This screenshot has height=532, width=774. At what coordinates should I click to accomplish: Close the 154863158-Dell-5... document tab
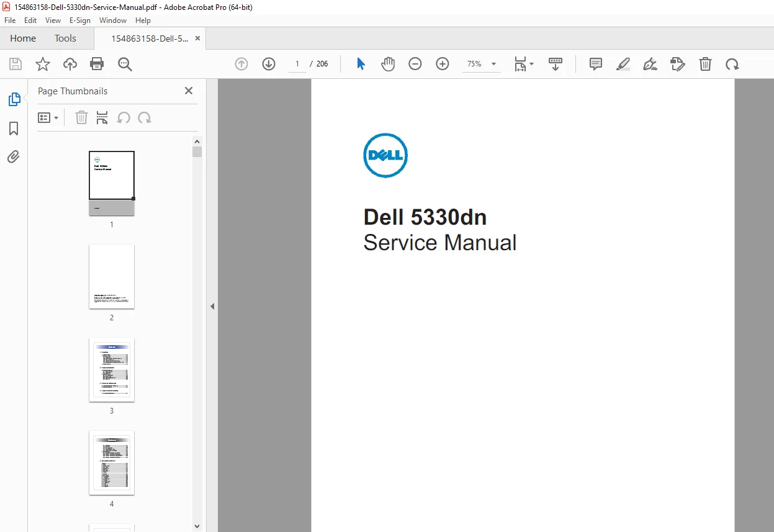[x=197, y=38]
